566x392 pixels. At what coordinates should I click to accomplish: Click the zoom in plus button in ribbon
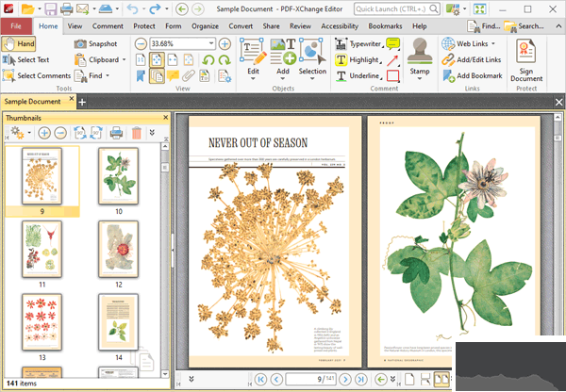pos(225,43)
